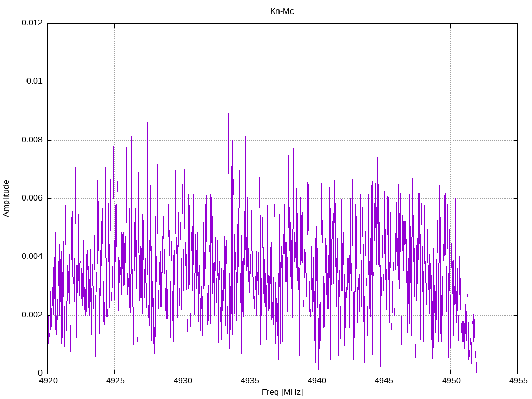
Task: Click the 4925 x-axis tick label
Action: point(115,381)
